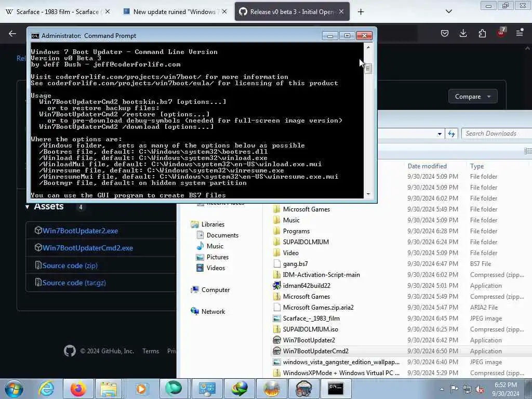Viewport: 532px width, 399px height.
Task: Collapse the Assets section triangle
Action: (27, 207)
